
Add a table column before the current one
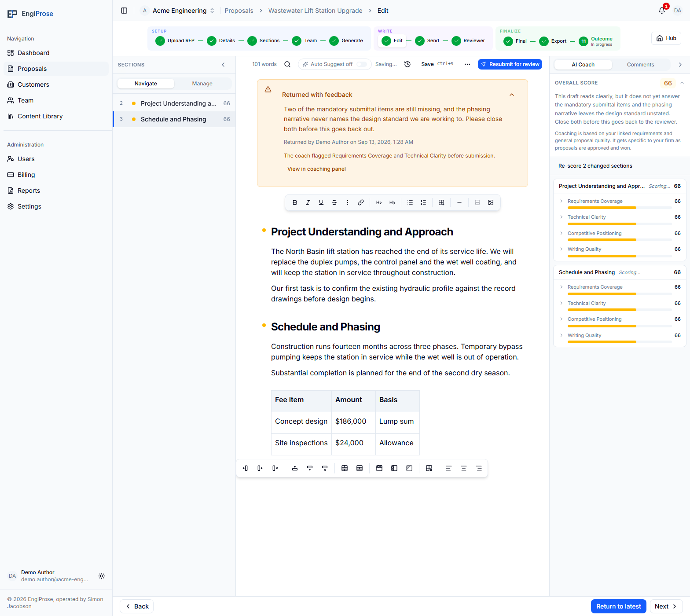[245, 468]
